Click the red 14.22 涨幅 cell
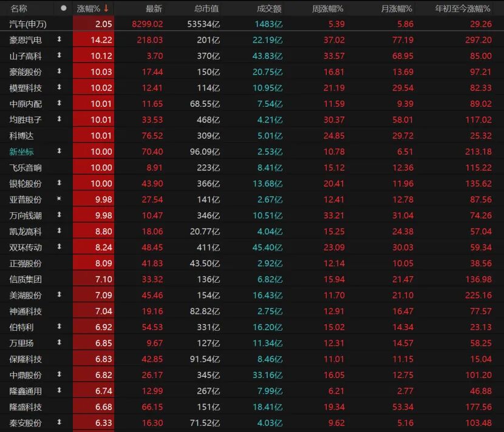The height and width of the screenshot is (432, 504). [x=93, y=39]
